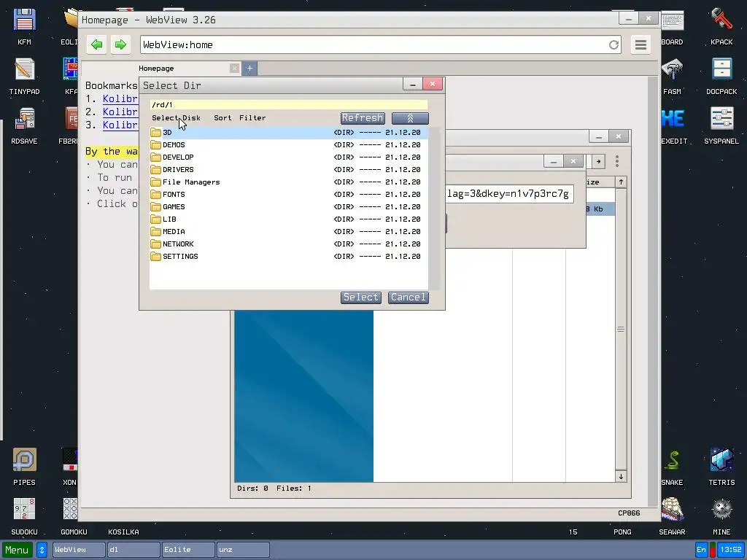The height and width of the screenshot is (560, 747).
Task: Open the first Kolibri bookmark link
Action: click(x=120, y=98)
